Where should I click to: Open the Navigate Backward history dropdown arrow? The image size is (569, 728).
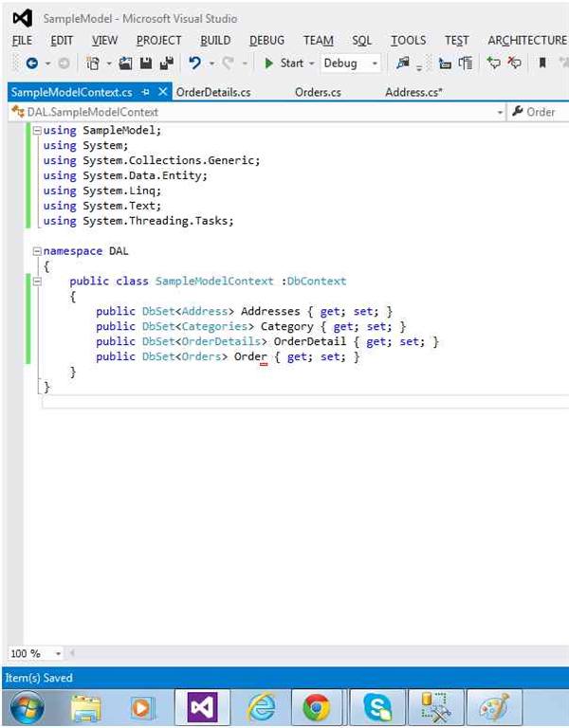click(x=47, y=64)
